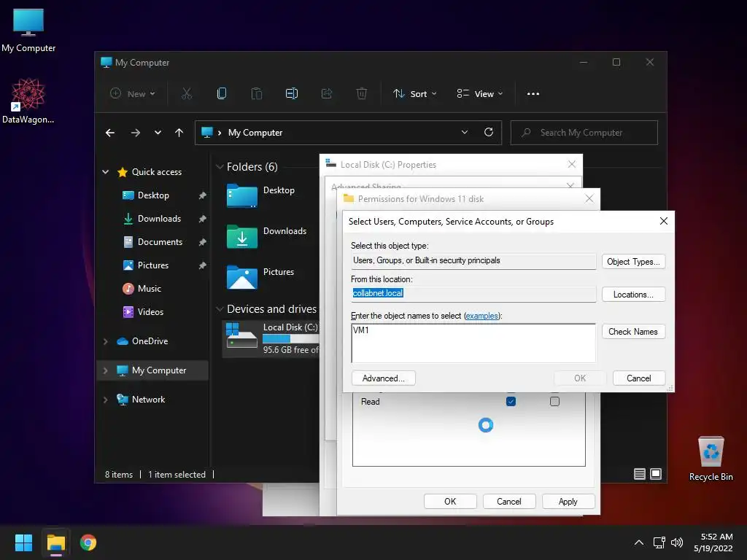The image size is (747, 560).
Task: Expand the address bar history dropdown
Action: [465, 133]
